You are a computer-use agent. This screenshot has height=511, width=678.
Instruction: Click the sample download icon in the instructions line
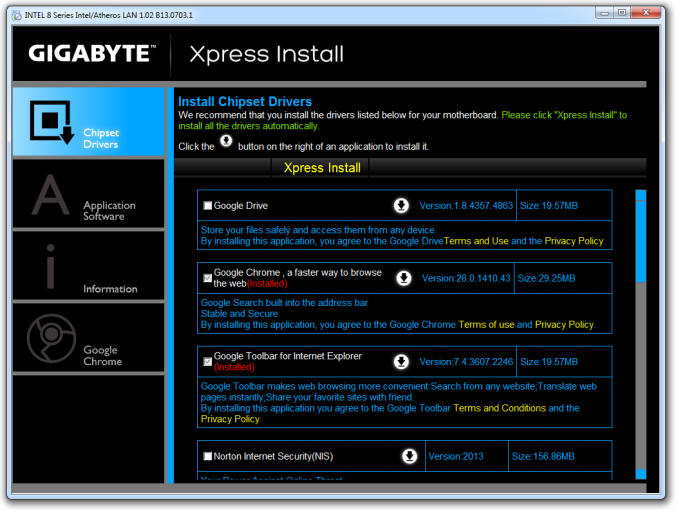coord(226,141)
